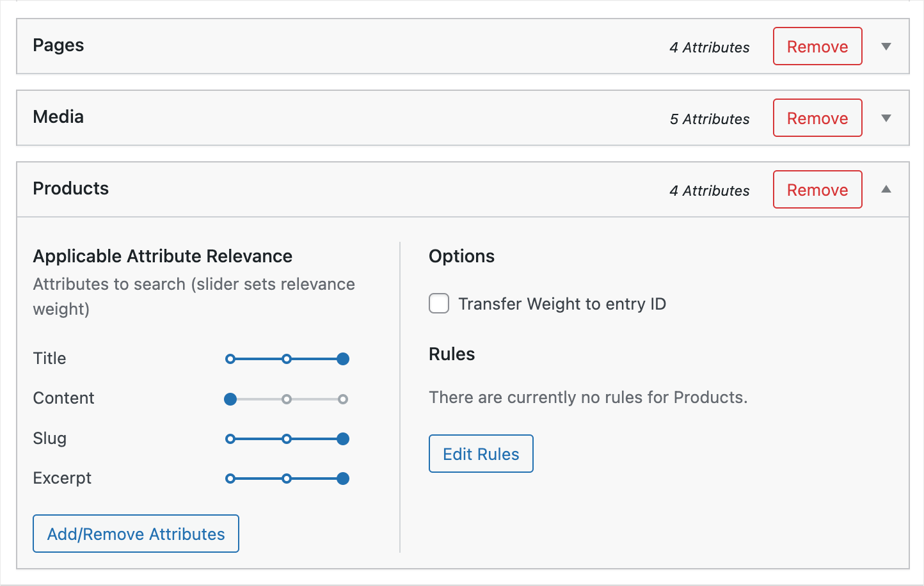This screenshot has height=586, width=924.
Task: Click the Content attribute label
Action: click(x=63, y=398)
